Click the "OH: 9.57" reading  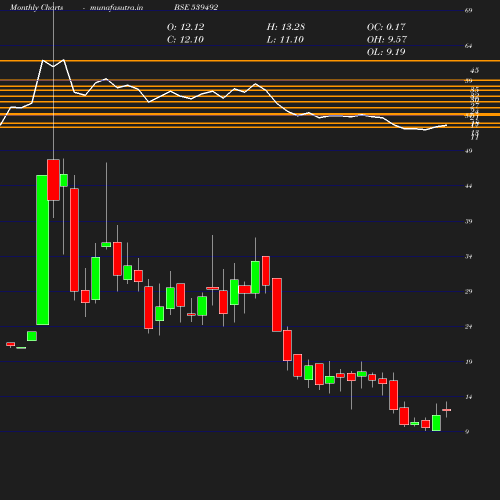(387, 40)
